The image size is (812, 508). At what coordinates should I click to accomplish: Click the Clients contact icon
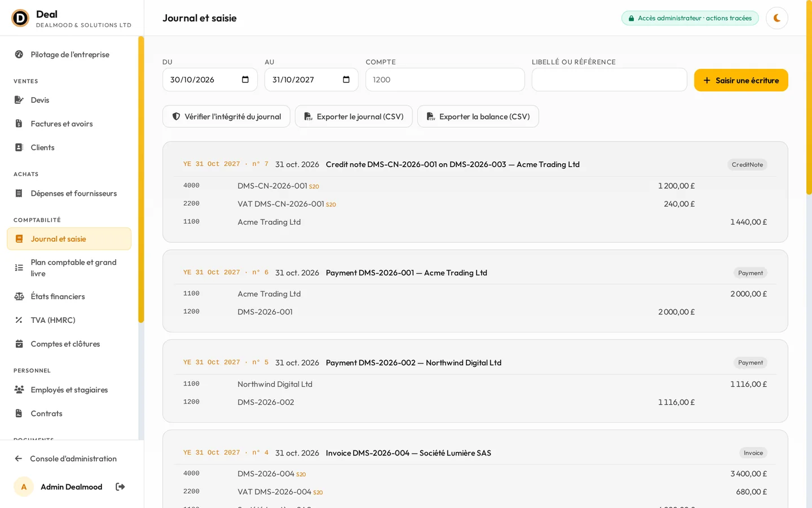(19, 147)
